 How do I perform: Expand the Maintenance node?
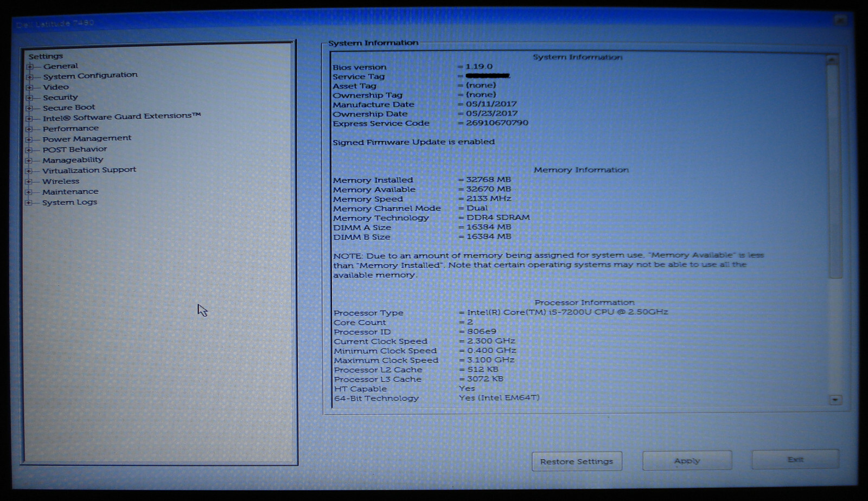tap(29, 192)
